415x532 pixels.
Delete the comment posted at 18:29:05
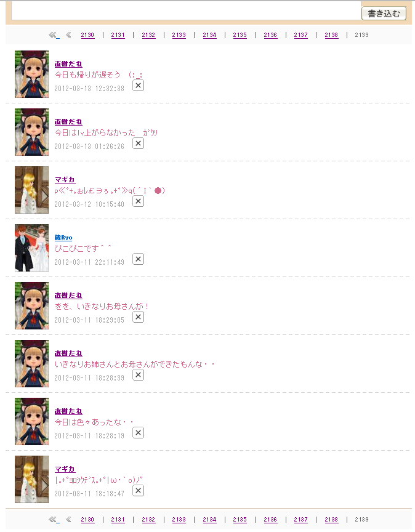click(138, 317)
